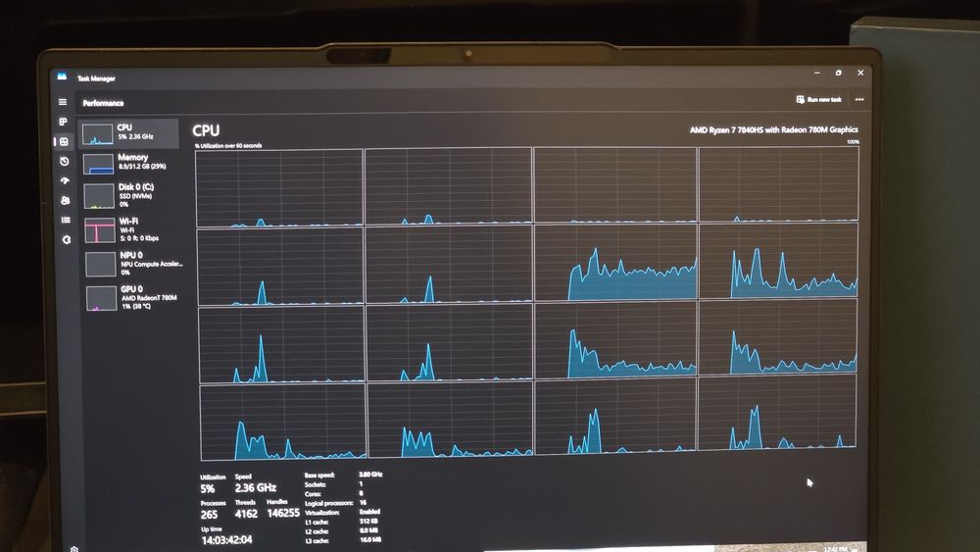
Task: Minimize the Task Manager window
Action: click(817, 74)
